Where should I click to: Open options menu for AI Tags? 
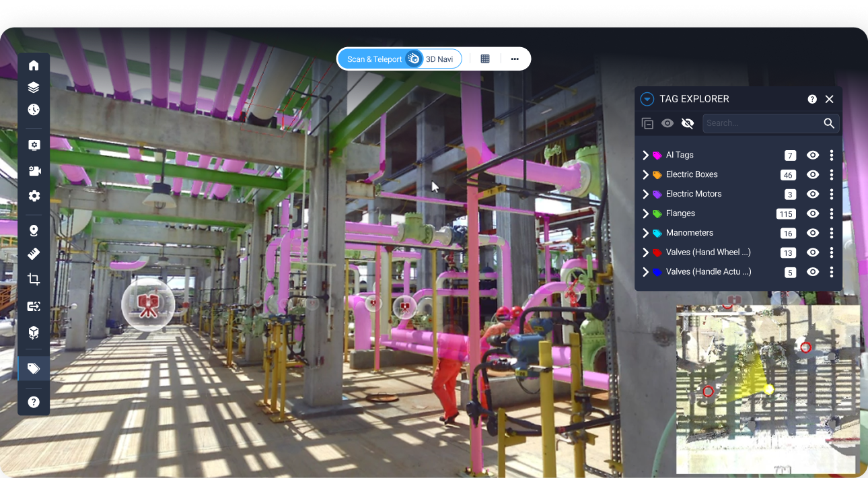pyautogui.click(x=832, y=155)
